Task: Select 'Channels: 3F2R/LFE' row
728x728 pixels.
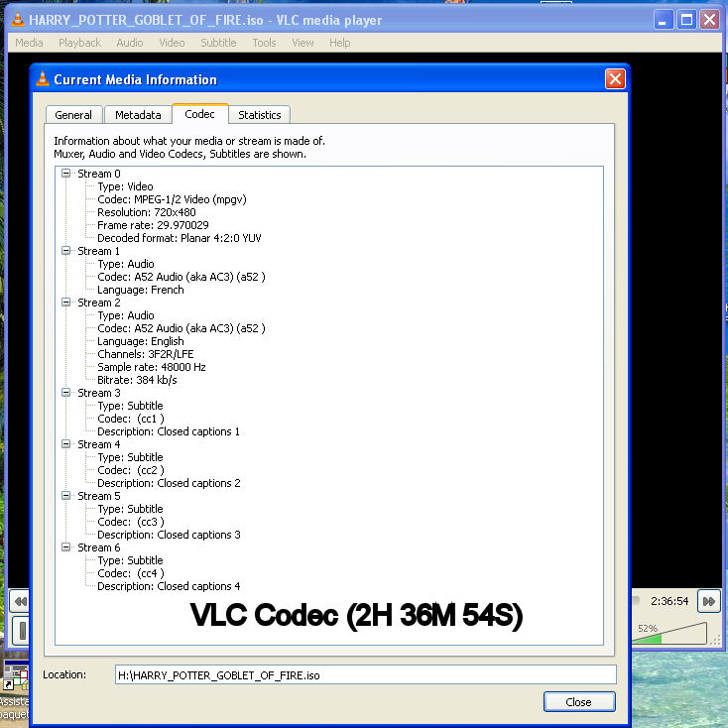Action: pos(146,354)
